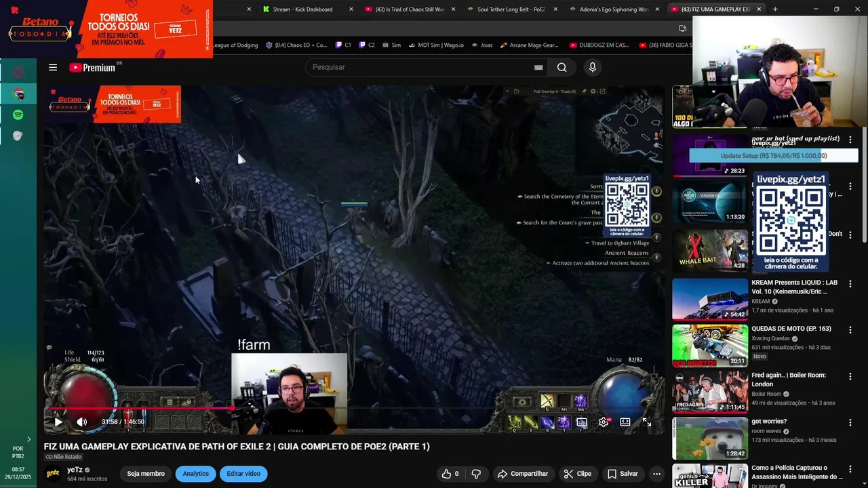Viewport: 868px width, 488px height.
Task: Click the page scrollbar on right edge
Action: click(x=865, y=183)
